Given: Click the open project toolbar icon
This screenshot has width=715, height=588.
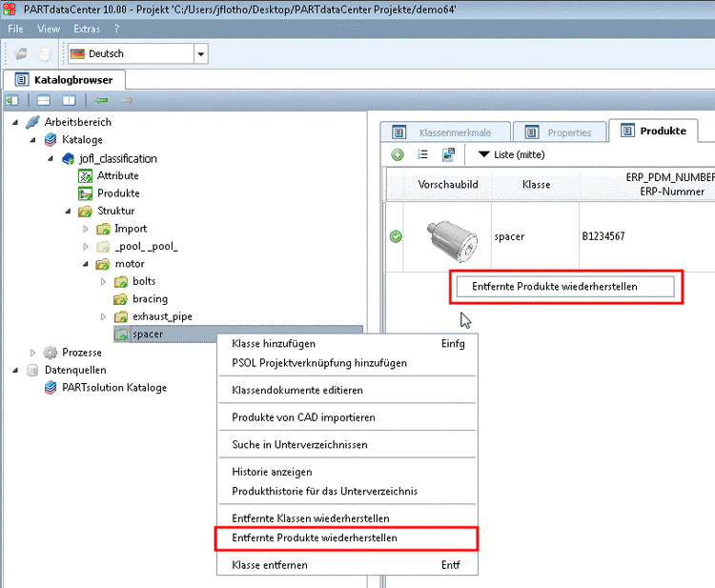Looking at the screenshot, I should pos(21,53).
